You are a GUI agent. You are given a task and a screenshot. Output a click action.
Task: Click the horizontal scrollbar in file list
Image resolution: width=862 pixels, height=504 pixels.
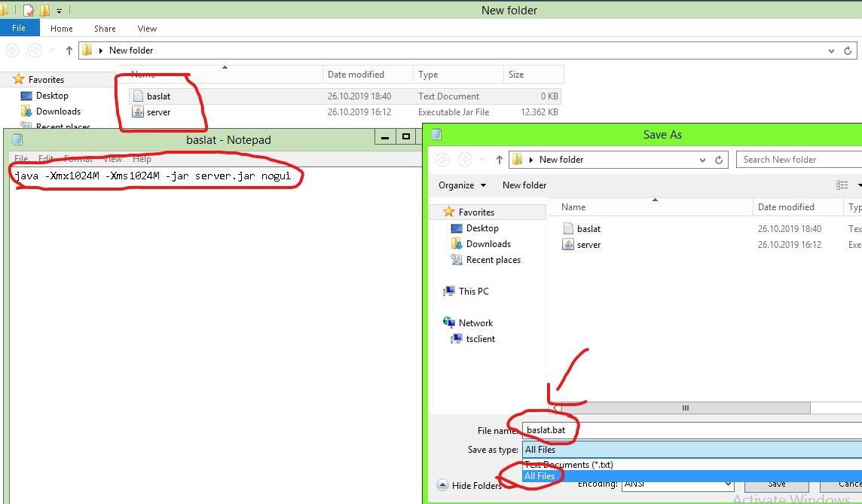pyautogui.click(x=685, y=408)
